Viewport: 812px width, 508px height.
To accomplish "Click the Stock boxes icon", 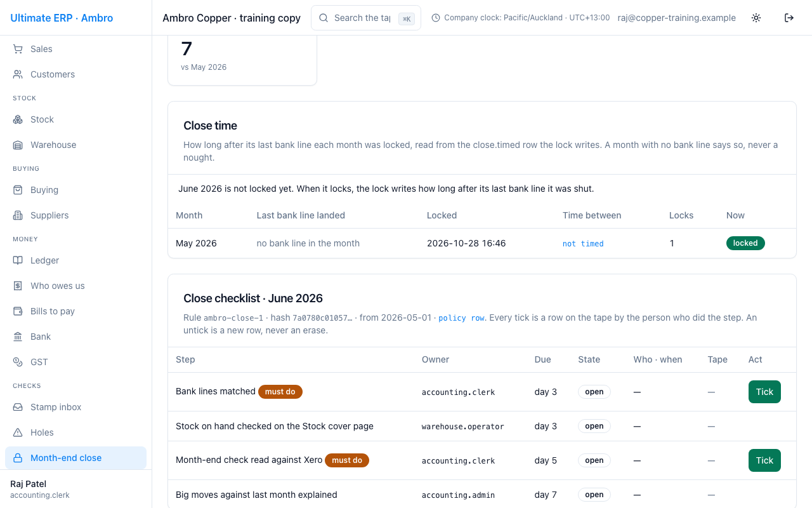I will (18, 119).
